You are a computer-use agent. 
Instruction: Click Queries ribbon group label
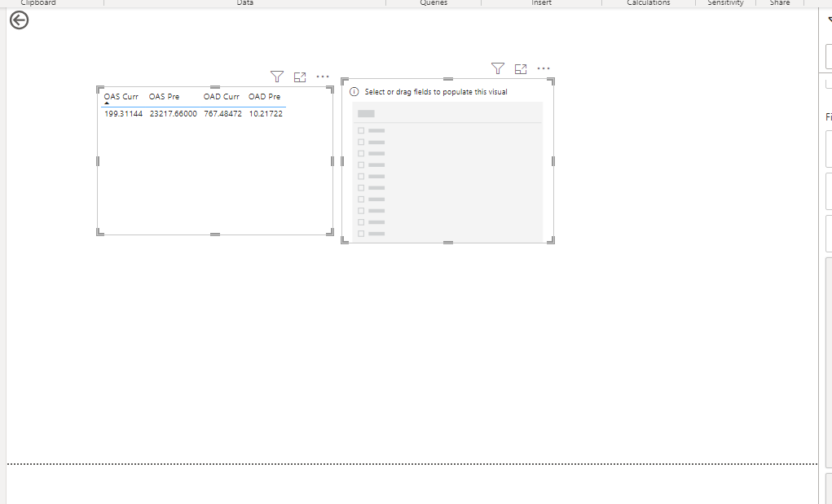click(x=434, y=2)
